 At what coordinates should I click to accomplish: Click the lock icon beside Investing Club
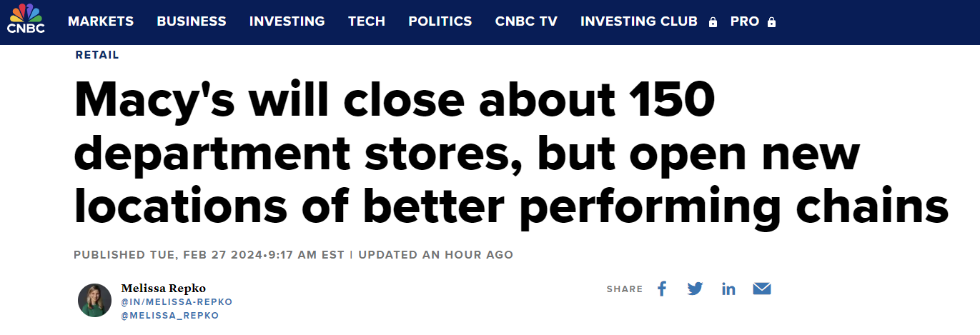pyautogui.click(x=713, y=22)
